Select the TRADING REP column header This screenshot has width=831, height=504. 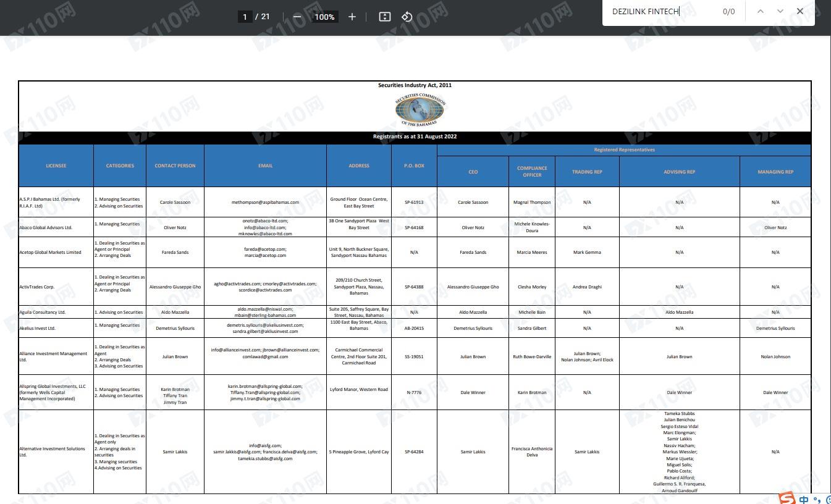587,172
